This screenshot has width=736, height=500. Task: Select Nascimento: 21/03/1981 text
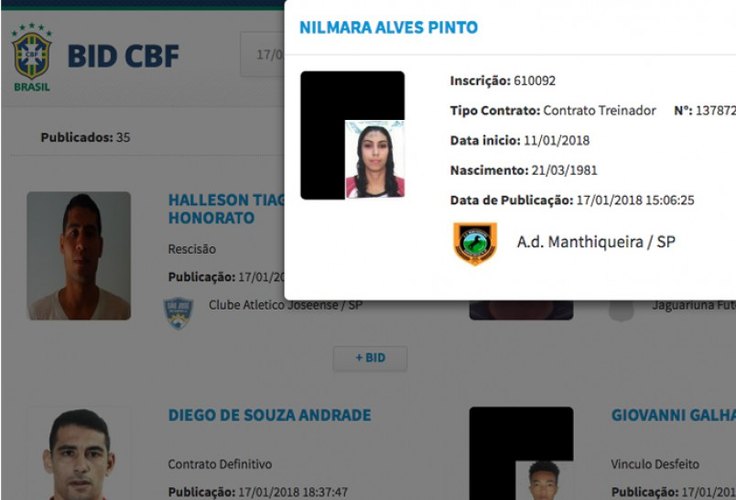point(524,170)
